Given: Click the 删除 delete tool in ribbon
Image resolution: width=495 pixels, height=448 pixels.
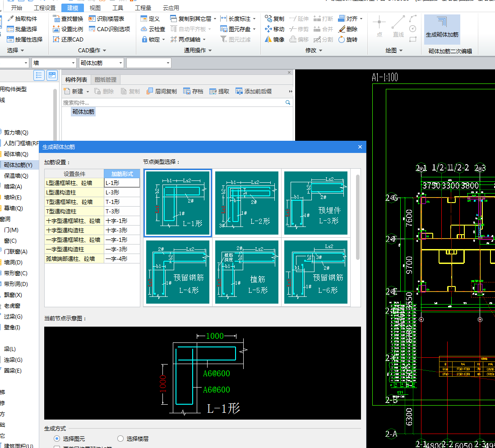Looking at the screenshot, I should [x=347, y=29].
